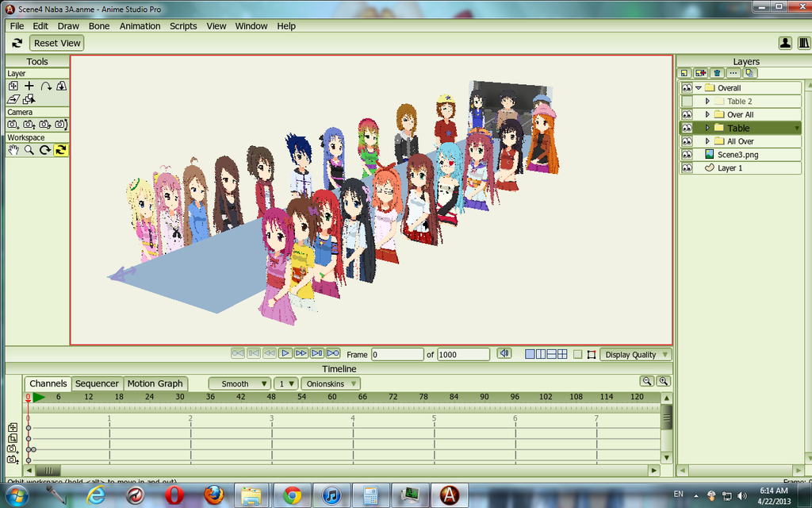Click the reset tool icon beside Reset View
This screenshot has height=508, width=812.
[17, 43]
